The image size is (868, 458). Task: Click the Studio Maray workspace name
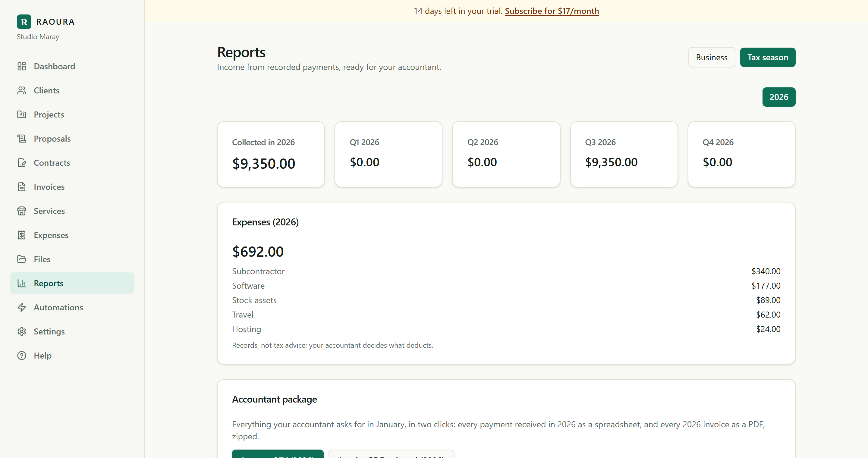(x=38, y=37)
